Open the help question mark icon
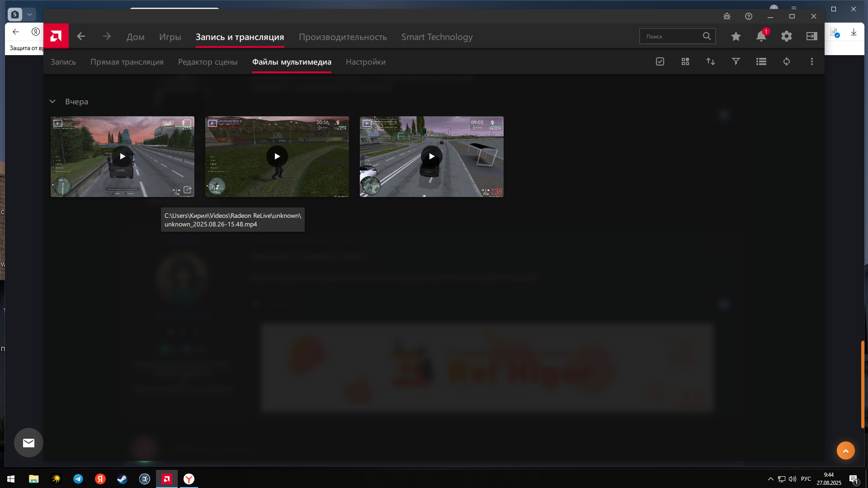 coord(749,16)
